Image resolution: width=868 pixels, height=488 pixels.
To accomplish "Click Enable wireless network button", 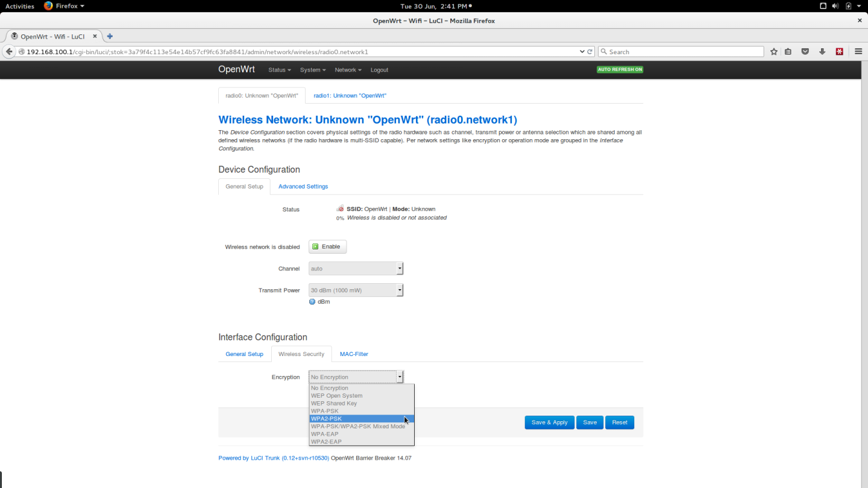I will 328,246.
